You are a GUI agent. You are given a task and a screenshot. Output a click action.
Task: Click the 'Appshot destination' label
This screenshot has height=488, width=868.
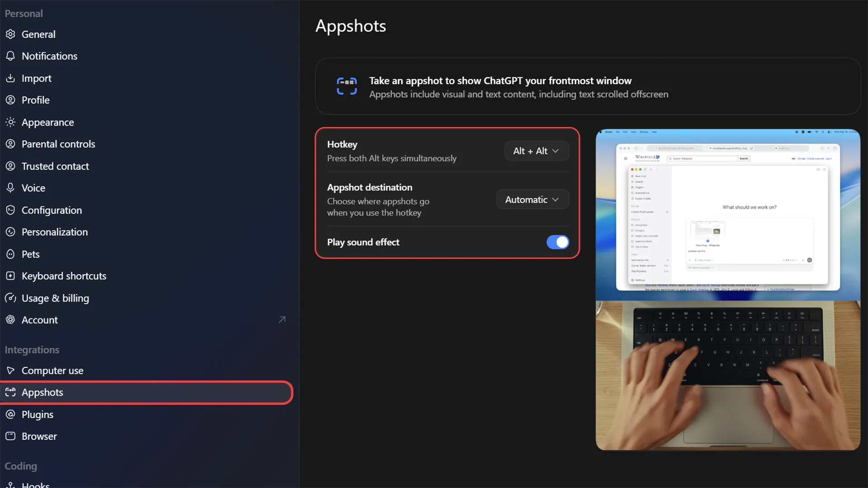(370, 188)
